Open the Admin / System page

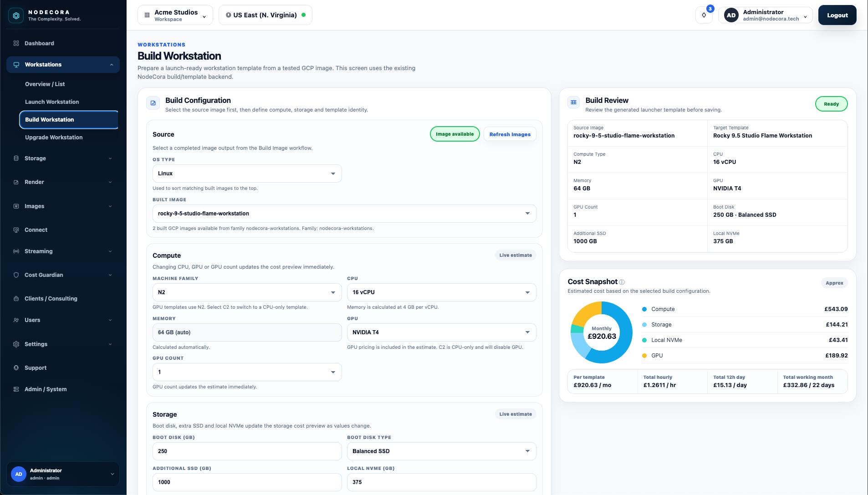tap(63, 389)
